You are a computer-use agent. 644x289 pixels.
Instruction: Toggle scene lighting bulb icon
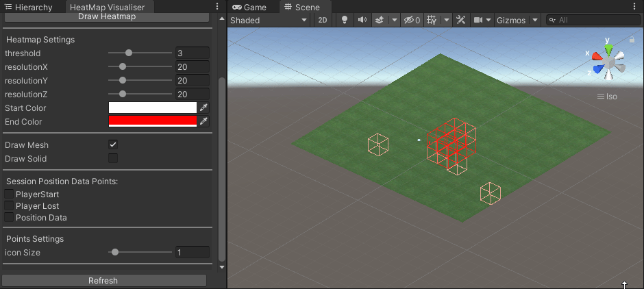tap(345, 20)
